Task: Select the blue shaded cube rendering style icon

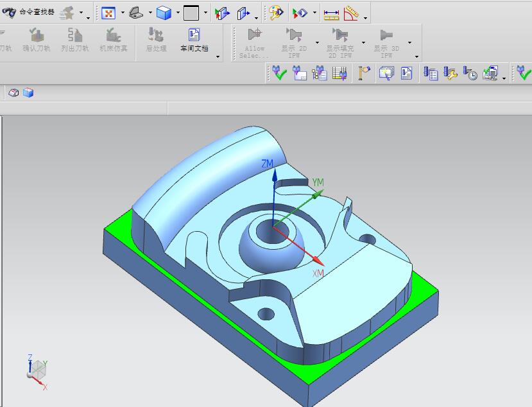Action: point(164,13)
